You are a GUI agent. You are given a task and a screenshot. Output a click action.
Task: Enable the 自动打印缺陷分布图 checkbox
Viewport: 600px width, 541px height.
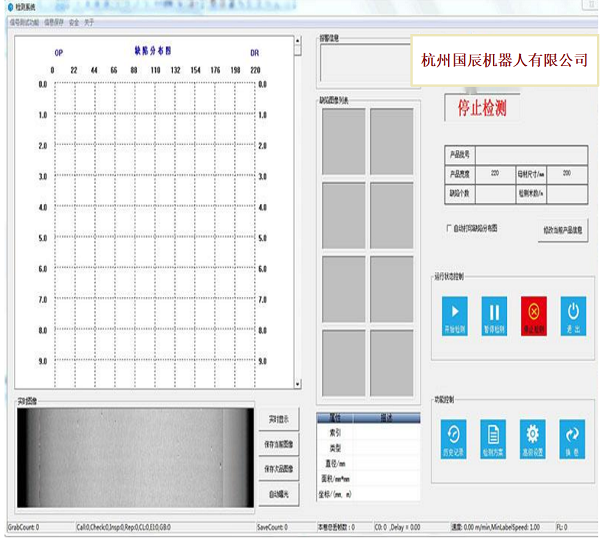(449, 228)
